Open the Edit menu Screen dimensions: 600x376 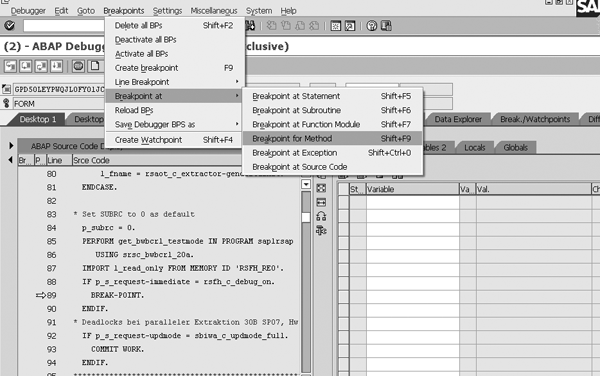coord(61,11)
